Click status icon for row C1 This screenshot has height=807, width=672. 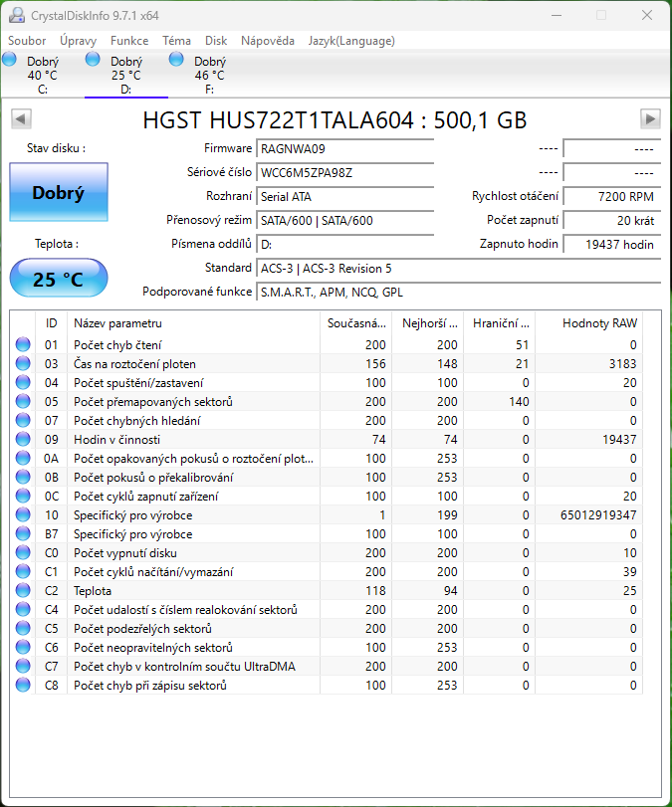(x=23, y=571)
